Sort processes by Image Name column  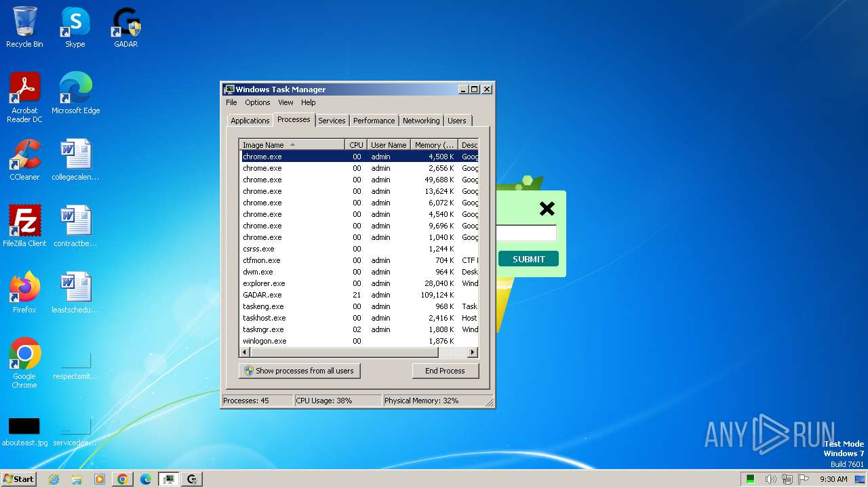tap(292, 144)
